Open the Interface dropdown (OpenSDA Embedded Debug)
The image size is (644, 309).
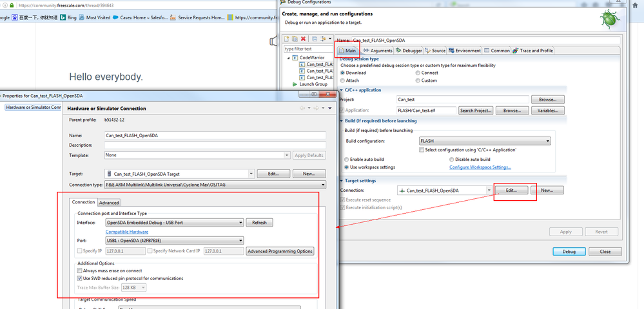(x=175, y=222)
